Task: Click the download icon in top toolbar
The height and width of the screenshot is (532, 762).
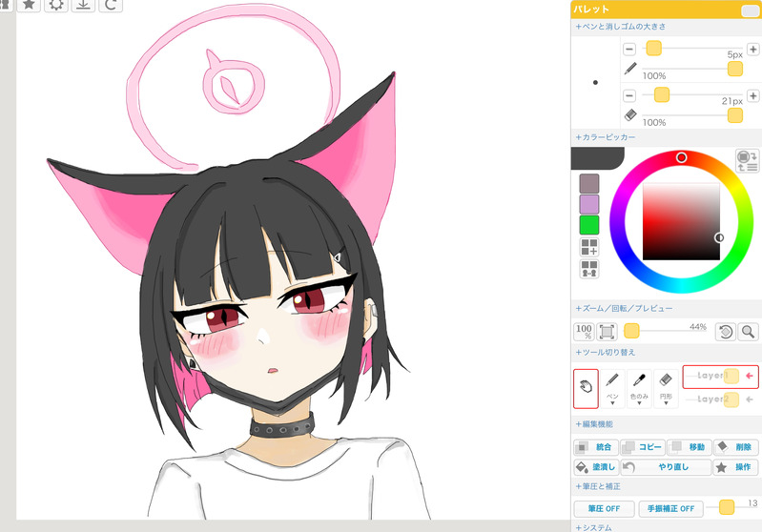Action: click(x=83, y=5)
